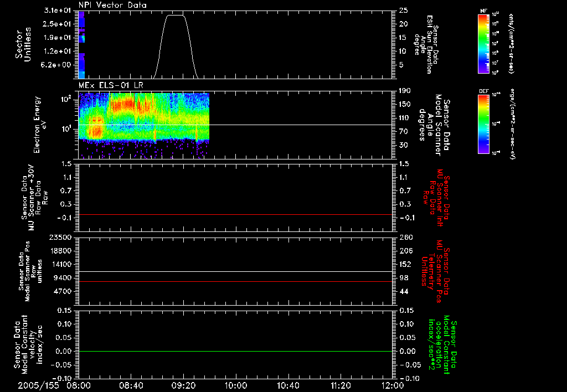Click the DEF label above the color bar
Image resolution: width=567 pixels, height=392 pixels.
tap(484, 91)
